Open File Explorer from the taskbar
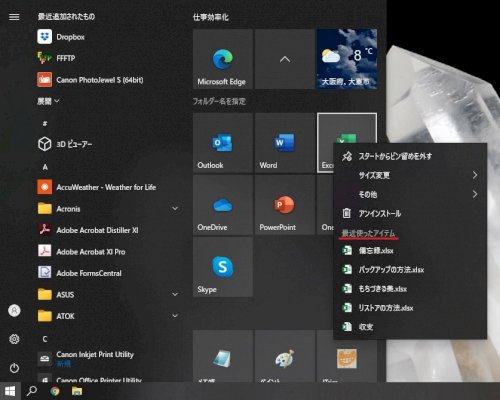 [x=77, y=391]
